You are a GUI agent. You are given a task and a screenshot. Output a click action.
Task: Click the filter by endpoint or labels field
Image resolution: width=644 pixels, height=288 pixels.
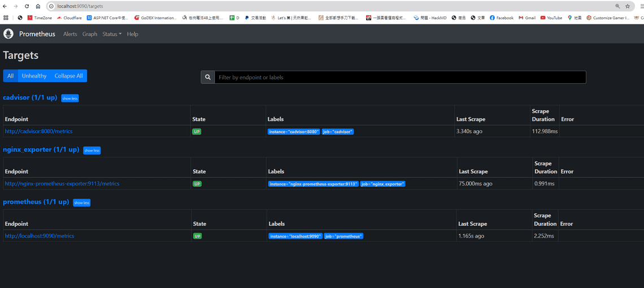click(400, 77)
